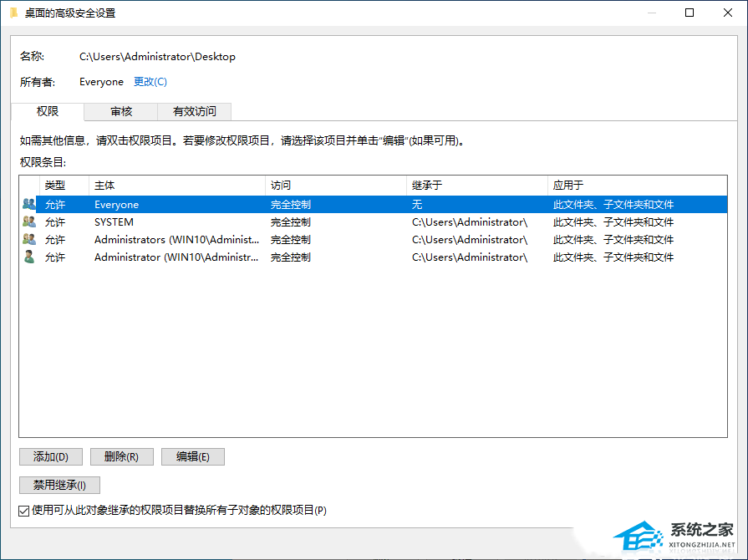This screenshot has width=748, height=560.
Task: Click 无 in the Everyone row
Action: [x=417, y=205]
